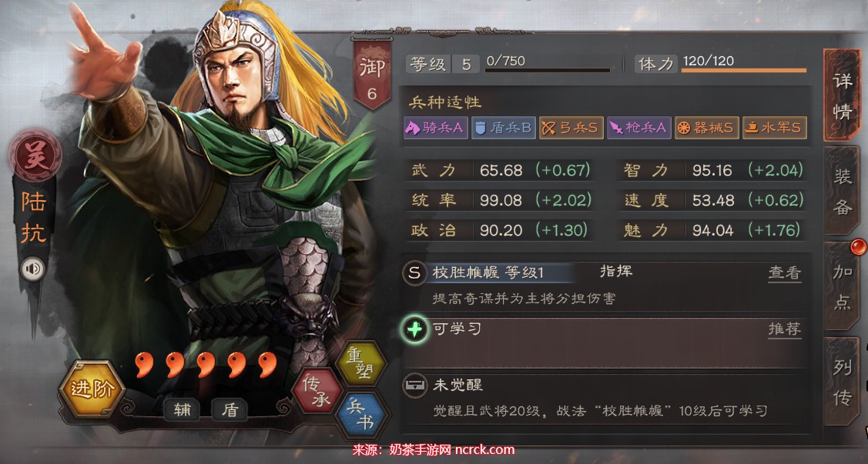Open the 重塑 hexagon icon
This screenshot has height=464, width=868.
pyautogui.click(x=360, y=362)
